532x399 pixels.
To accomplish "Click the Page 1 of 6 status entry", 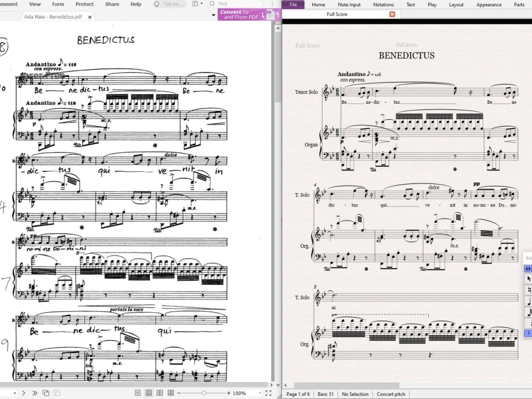I will pyautogui.click(x=298, y=394).
